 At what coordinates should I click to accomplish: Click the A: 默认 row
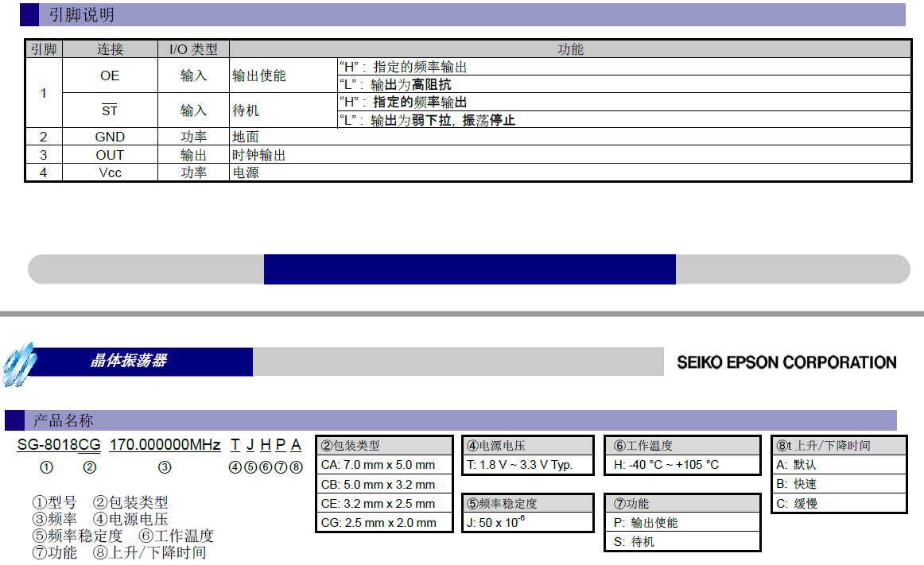[839, 465]
